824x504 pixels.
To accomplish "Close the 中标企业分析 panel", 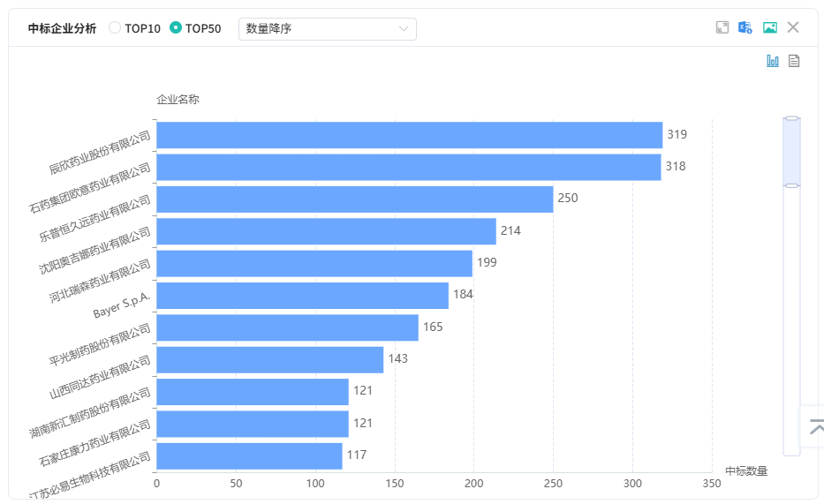I will coord(793,27).
